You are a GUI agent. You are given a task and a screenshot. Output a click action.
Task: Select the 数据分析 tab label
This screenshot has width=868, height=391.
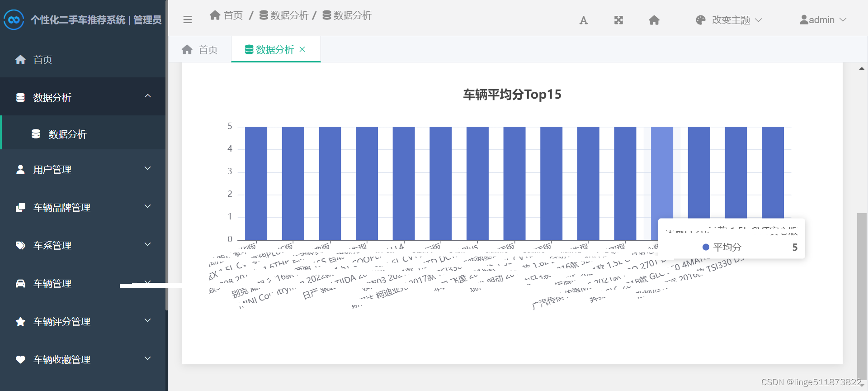(x=275, y=49)
